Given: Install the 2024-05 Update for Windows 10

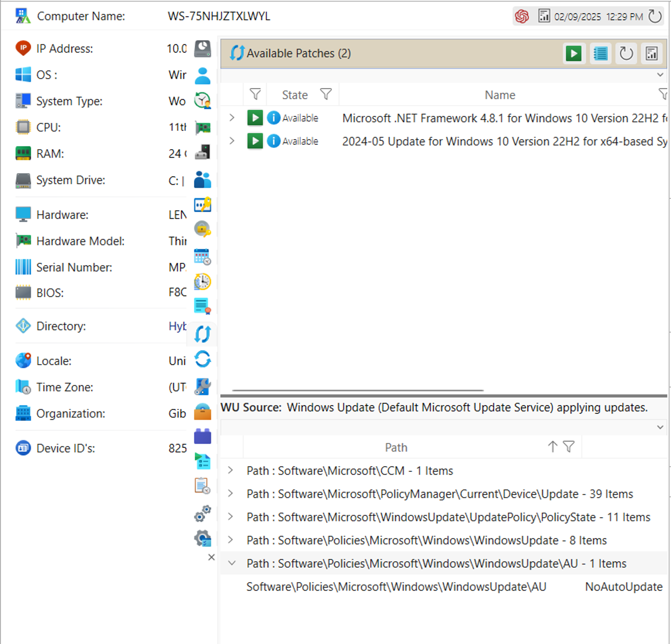Looking at the screenshot, I should 255,141.
